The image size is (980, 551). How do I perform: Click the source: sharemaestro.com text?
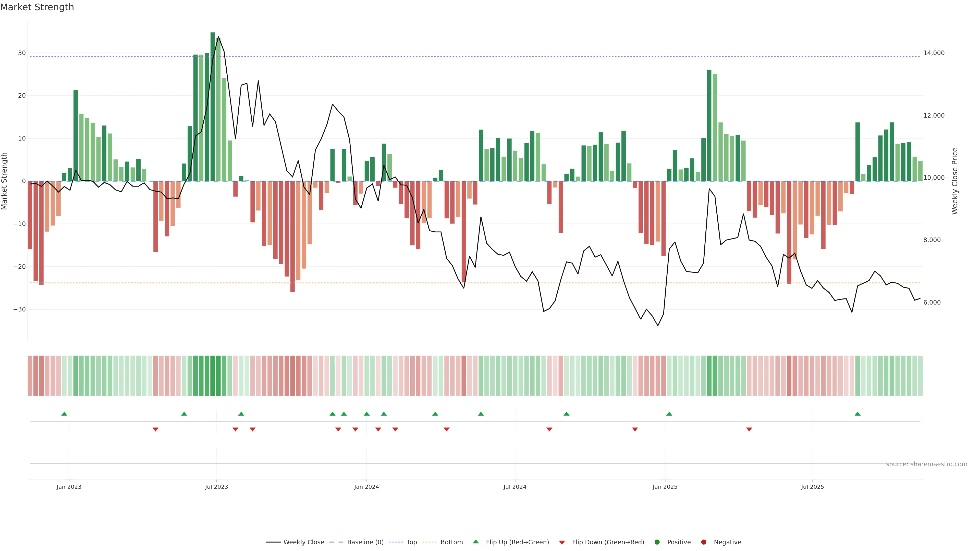click(926, 464)
